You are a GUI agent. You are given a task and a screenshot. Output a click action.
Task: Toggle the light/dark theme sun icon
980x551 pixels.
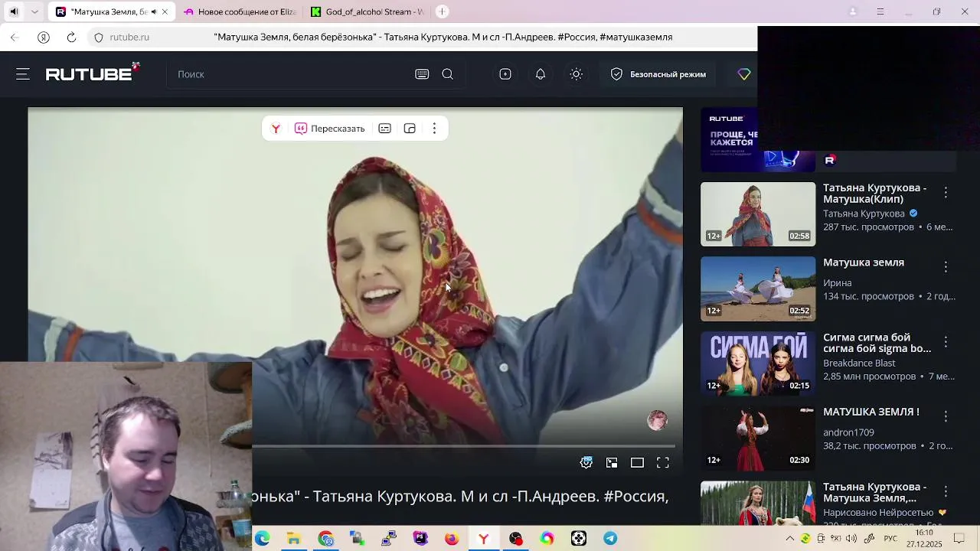(577, 74)
